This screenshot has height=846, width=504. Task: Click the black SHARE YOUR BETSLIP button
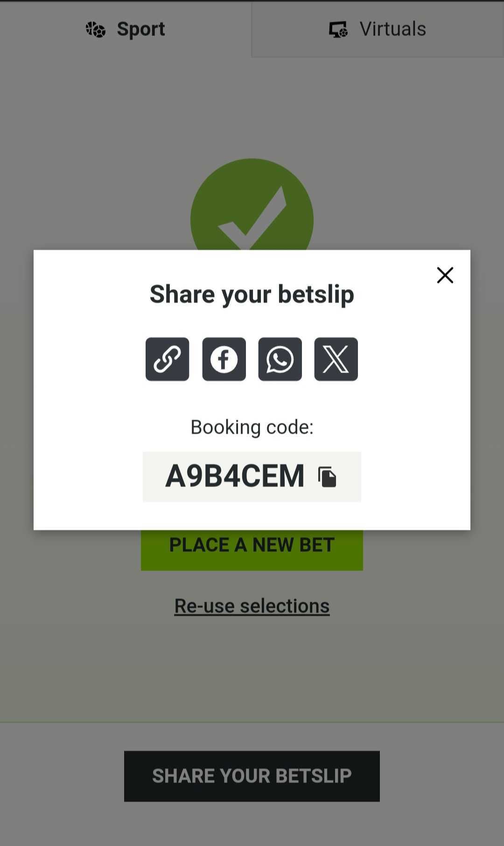[252, 776]
